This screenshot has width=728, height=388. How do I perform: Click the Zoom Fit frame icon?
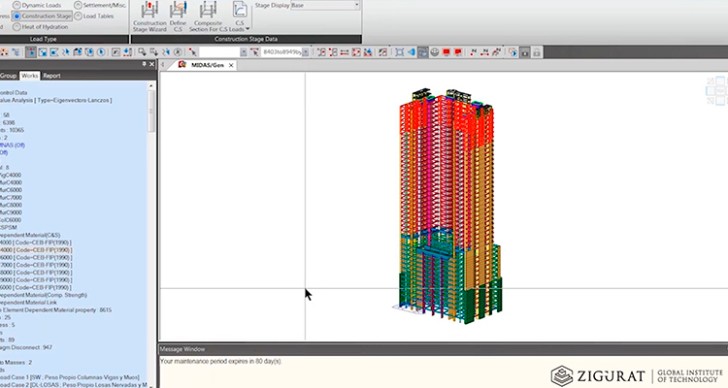point(399,52)
